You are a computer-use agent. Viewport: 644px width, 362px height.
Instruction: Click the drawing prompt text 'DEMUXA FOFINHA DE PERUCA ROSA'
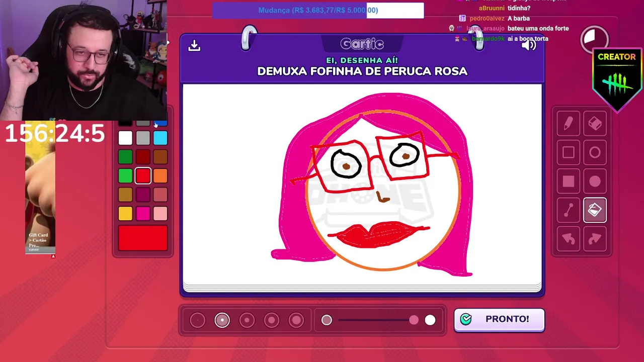click(x=362, y=71)
